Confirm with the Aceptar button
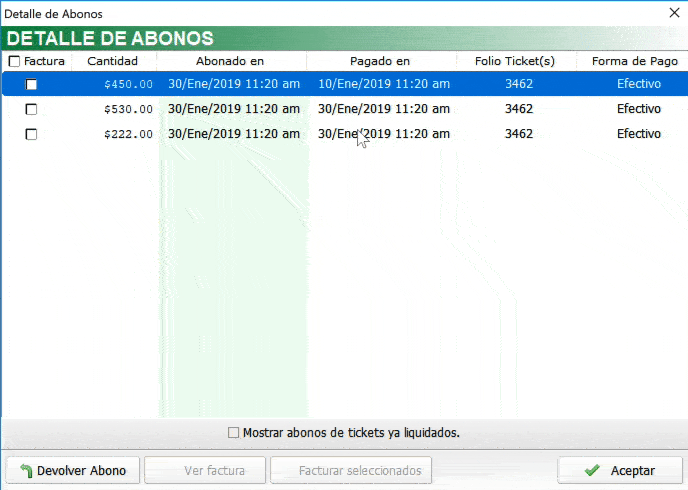Image resolution: width=688 pixels, height=490 pixels. point(620,470)
